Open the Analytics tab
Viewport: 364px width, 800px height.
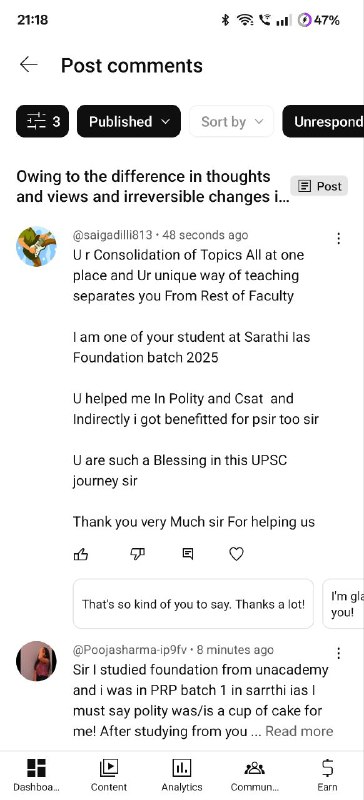(182, 774)
